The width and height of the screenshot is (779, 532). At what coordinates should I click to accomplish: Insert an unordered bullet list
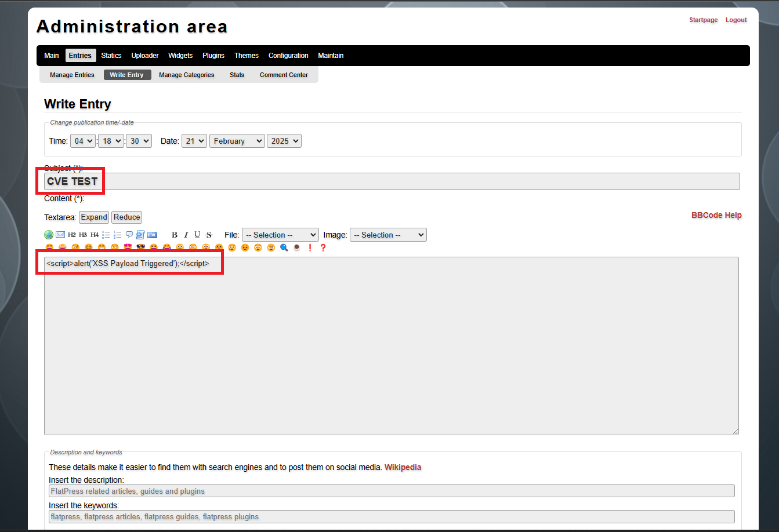click(106, 235)
